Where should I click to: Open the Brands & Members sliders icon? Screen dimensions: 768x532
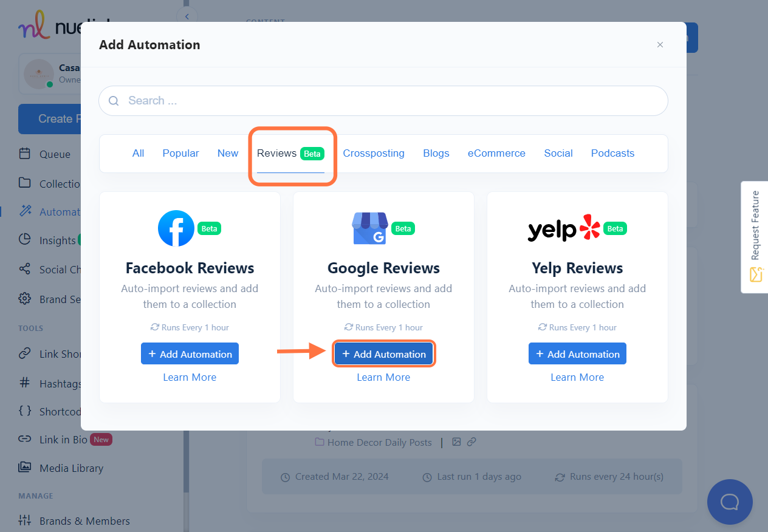(24, 520)
